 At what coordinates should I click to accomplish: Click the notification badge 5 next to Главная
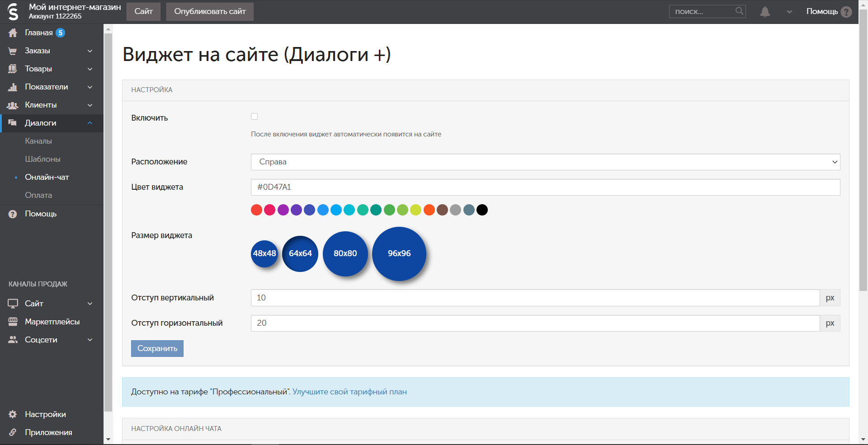(60, 33)
